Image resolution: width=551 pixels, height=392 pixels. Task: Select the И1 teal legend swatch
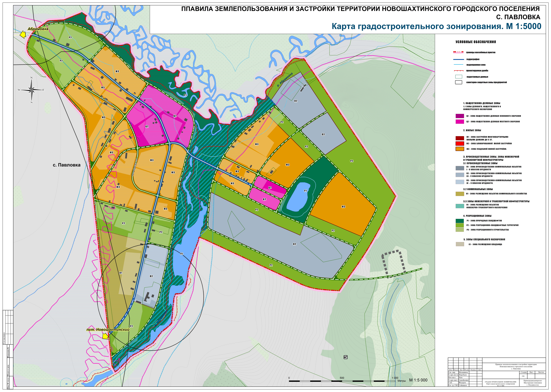pyautogui.click(x=460, y=206)
